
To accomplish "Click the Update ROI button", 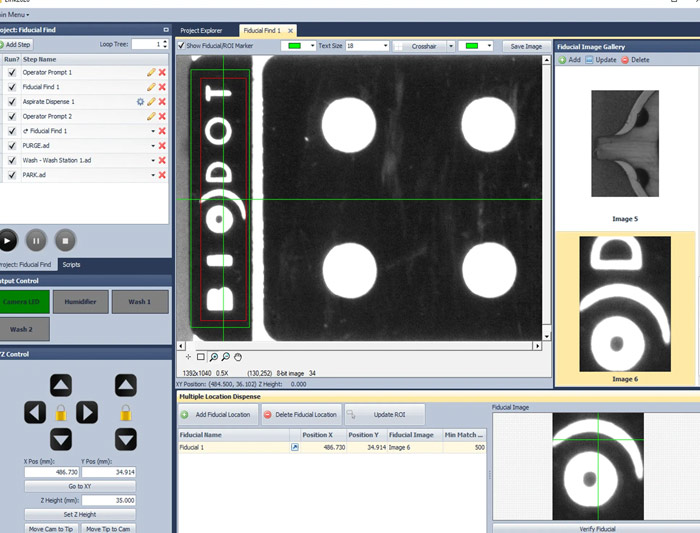I will point(385,415).
